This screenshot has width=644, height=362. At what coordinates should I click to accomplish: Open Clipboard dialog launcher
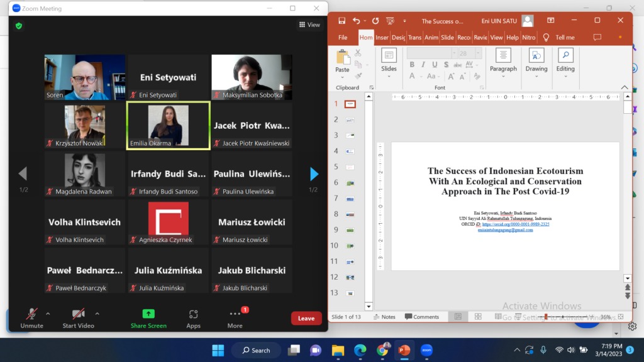coord(371,87)
